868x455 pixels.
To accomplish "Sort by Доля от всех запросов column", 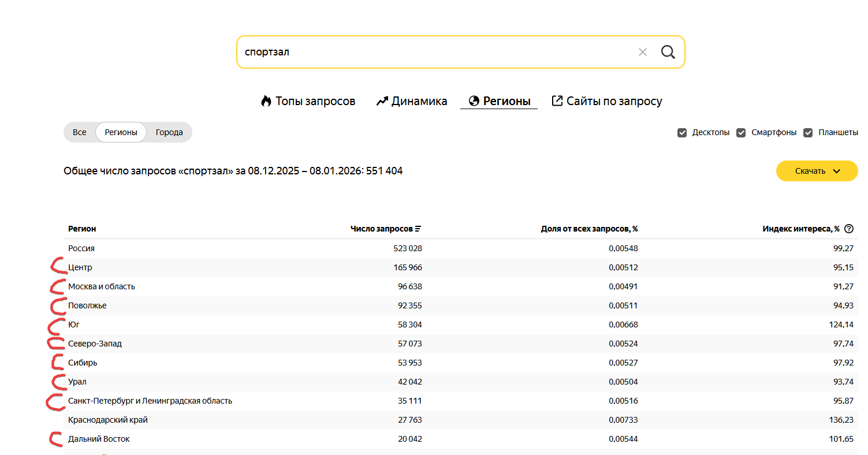I will (589, 229).
